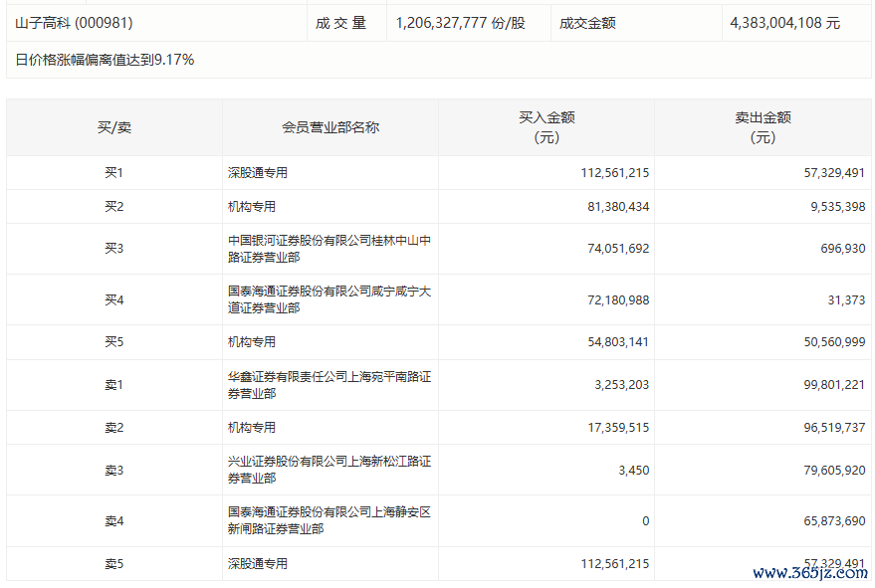Click the 卖5 row label
The image size is (875, 588).
tap(113, 563)
